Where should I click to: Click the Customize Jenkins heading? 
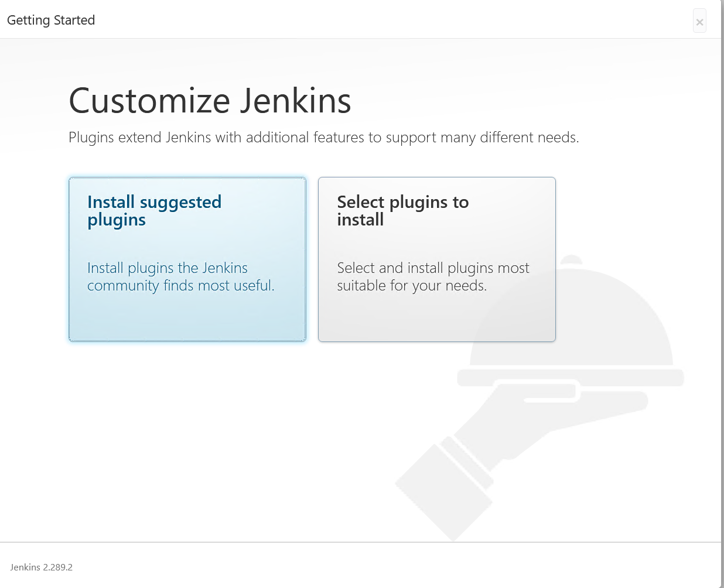coord(210,100)
